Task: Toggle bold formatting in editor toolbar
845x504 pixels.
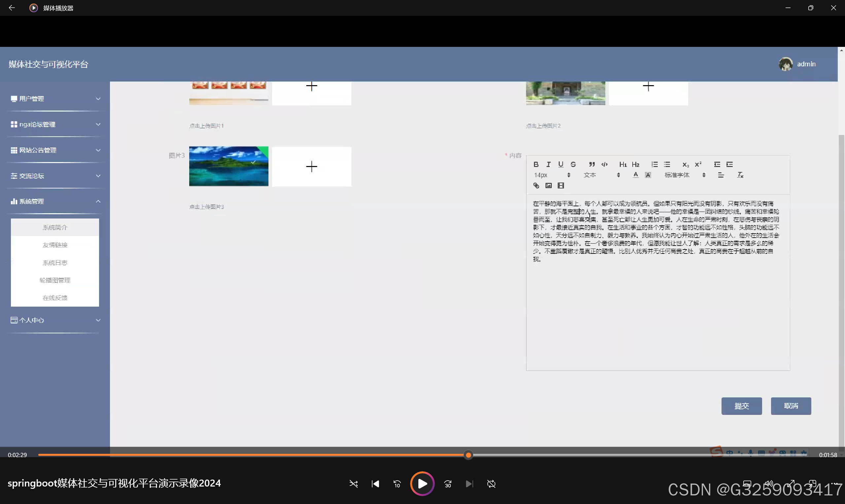Action: click(x=536, y=164)
